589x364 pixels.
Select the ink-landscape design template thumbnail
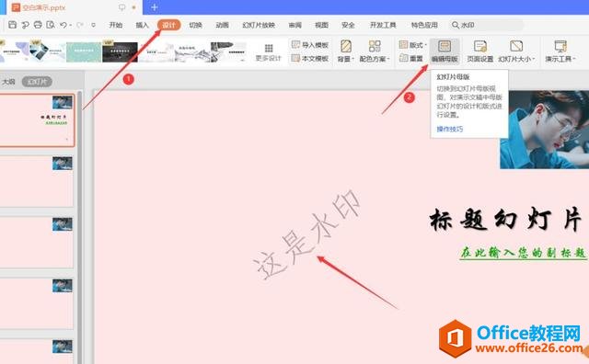coord(192,52)
